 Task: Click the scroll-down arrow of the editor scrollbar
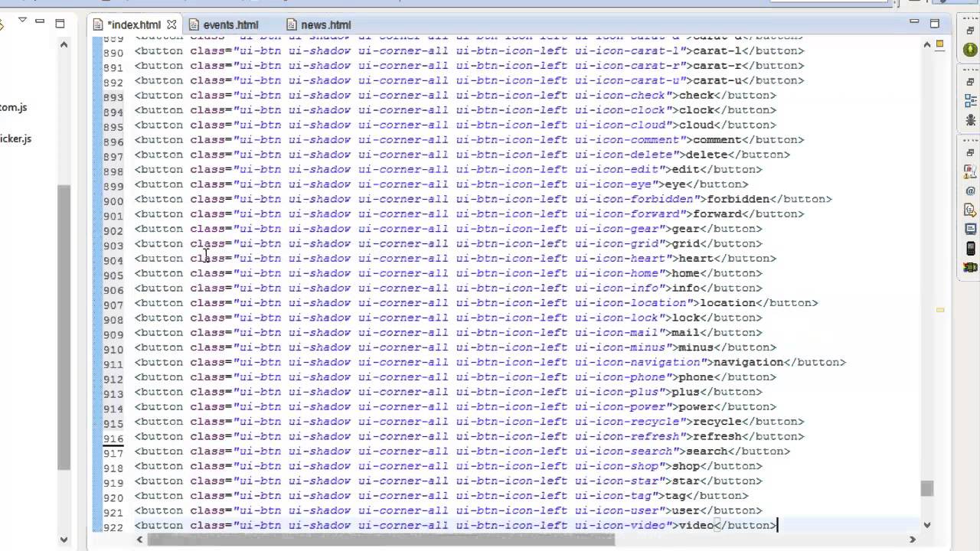click(x=927, y=525)
